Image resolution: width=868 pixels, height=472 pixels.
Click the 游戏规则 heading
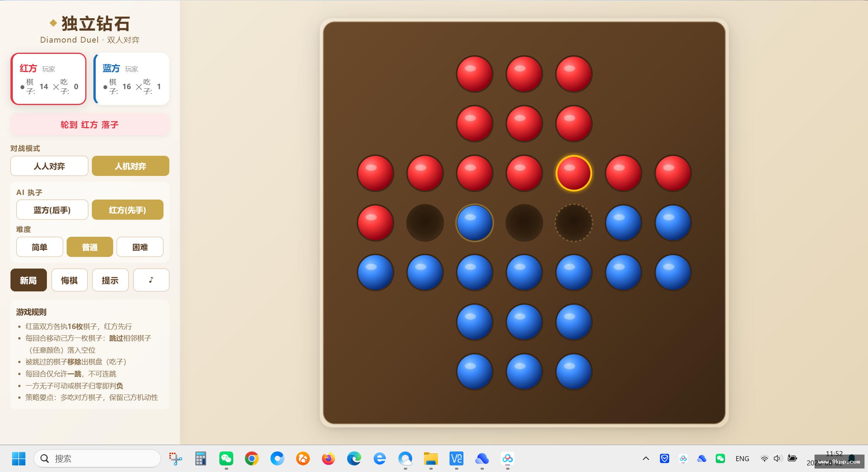click(31, 312)
